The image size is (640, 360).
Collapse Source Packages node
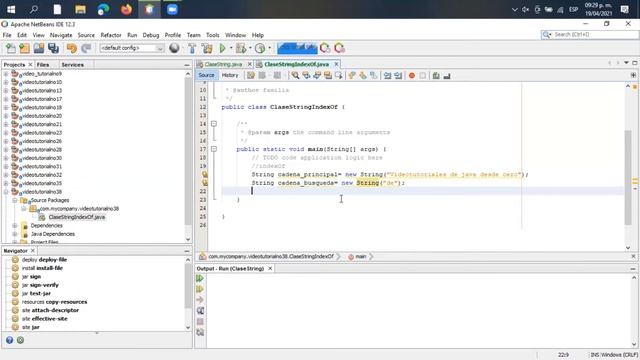[15, 200]
